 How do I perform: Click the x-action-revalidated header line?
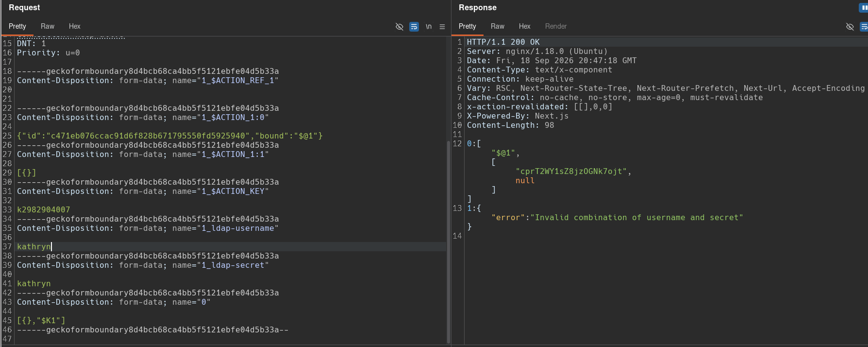[x=540, y=107]
